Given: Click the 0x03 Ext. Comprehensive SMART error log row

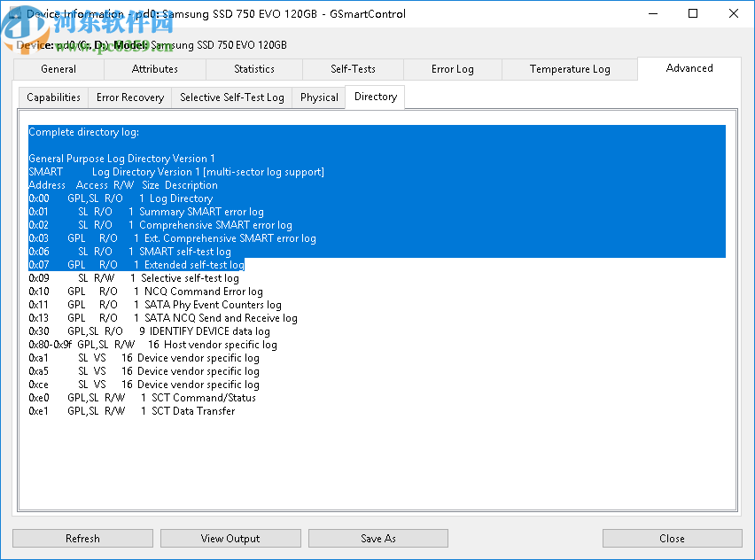Looking at the screenshot, I should (173, 238).
